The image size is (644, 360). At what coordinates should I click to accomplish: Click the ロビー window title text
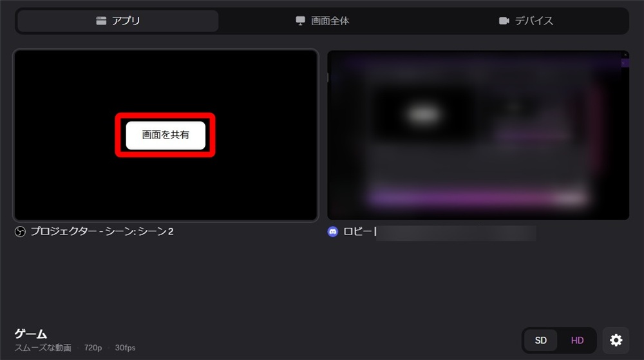coord(360,231)
